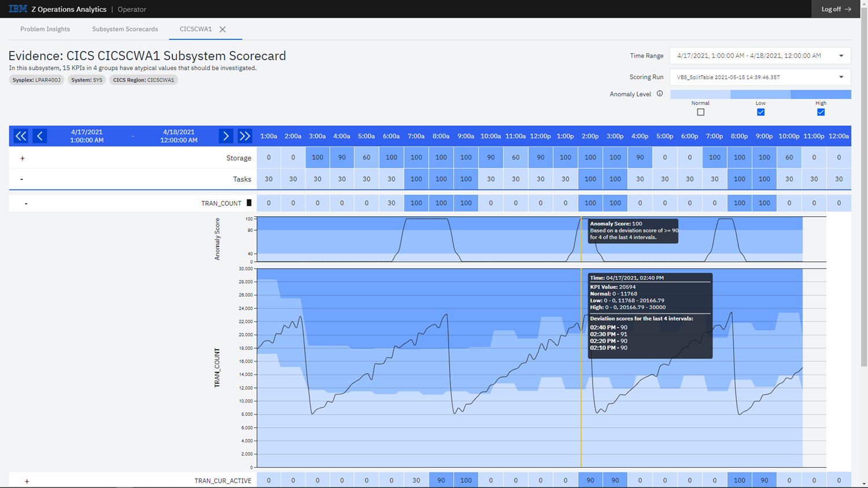
Task: Click Storage score 90 at 4:00a
Action: point(342,157)
